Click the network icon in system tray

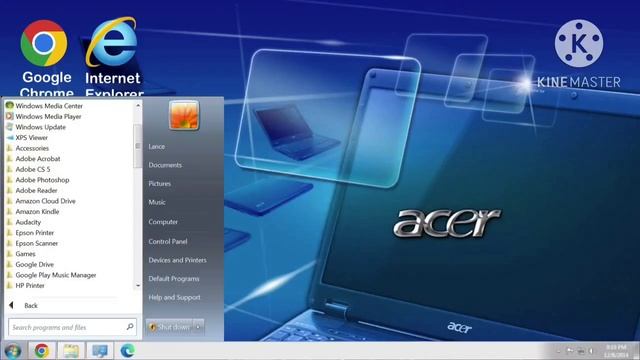click(580, 351)
